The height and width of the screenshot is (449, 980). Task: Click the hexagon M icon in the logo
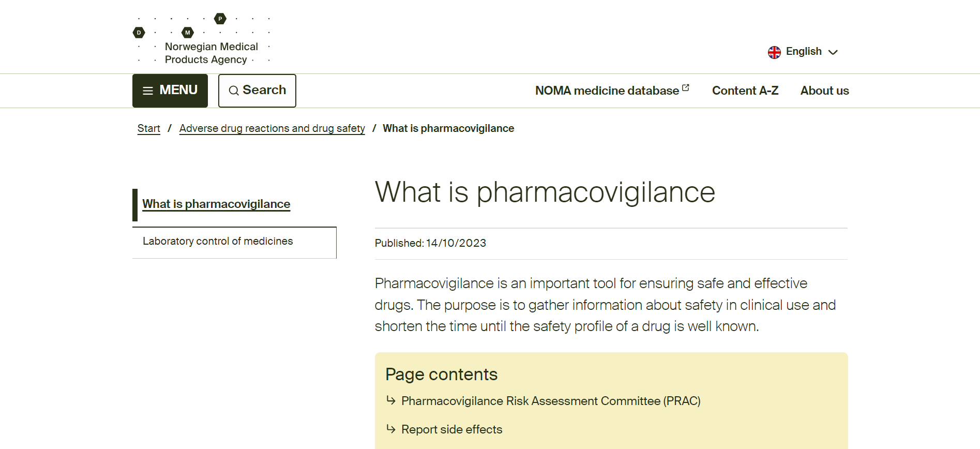pyautogui.click(x=188, y=33)
